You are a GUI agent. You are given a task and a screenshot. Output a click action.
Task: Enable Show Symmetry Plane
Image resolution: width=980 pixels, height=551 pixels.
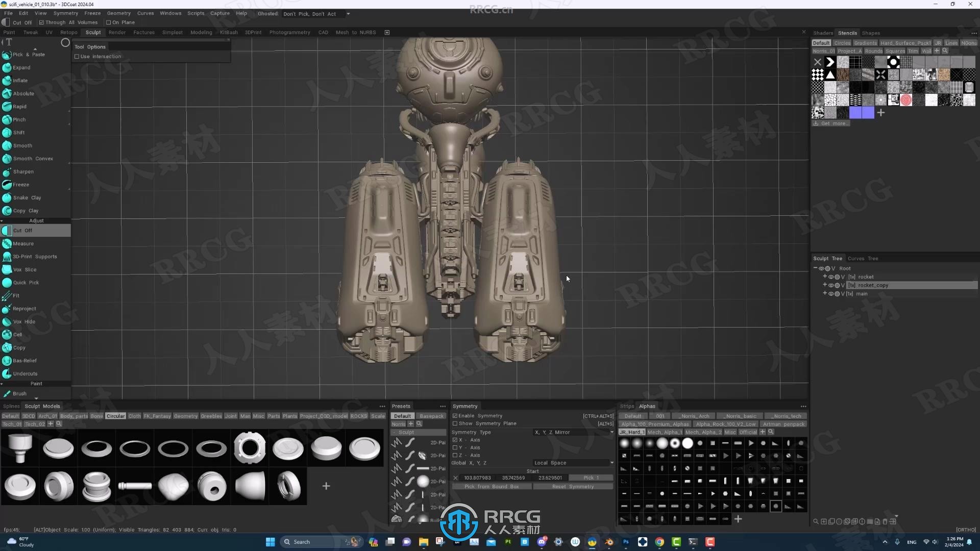click(455, 423)
